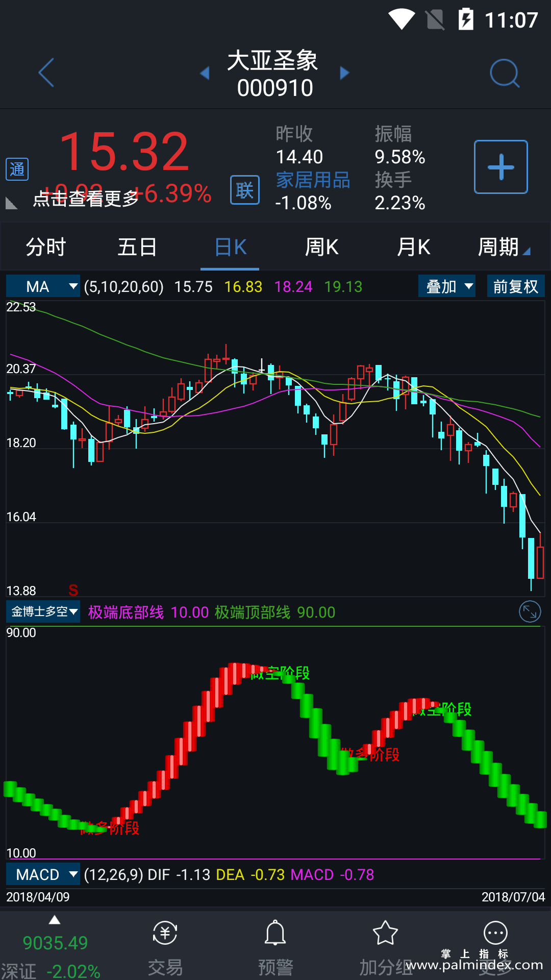Select the 月K tab
This screenshot has height=980, width=551.
(414, 248)
